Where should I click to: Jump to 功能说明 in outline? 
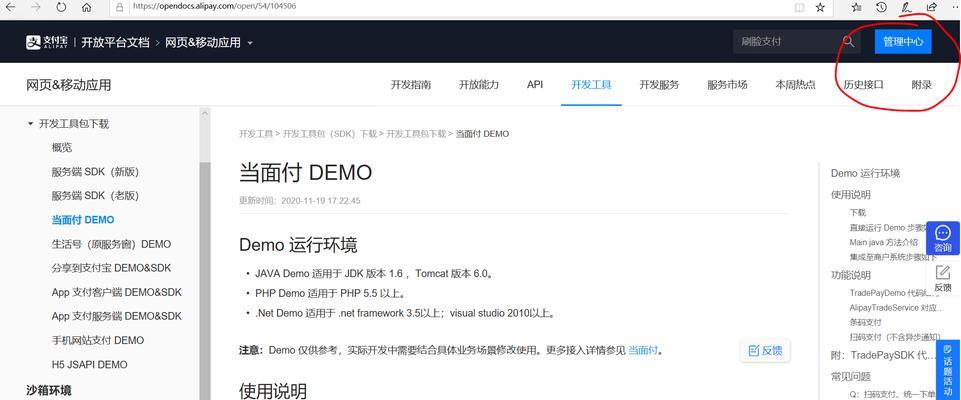pyautogui.click(x=851, y=275)
